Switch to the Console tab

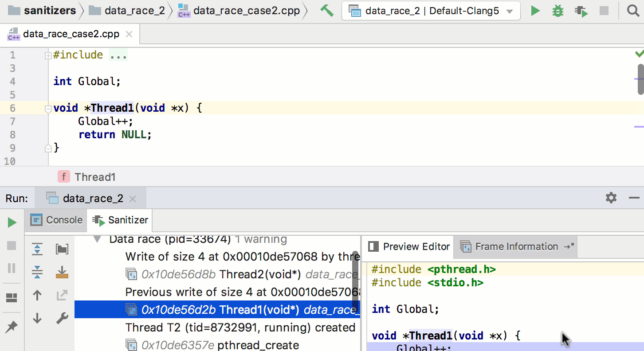[x=57, y=220]
